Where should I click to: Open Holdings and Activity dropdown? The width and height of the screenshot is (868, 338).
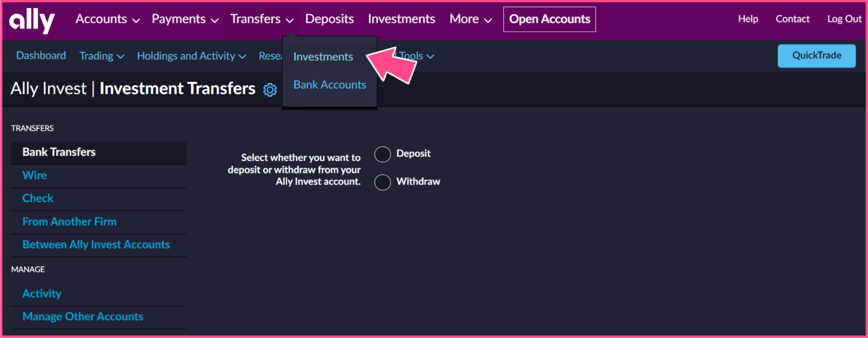coord(192,56)
